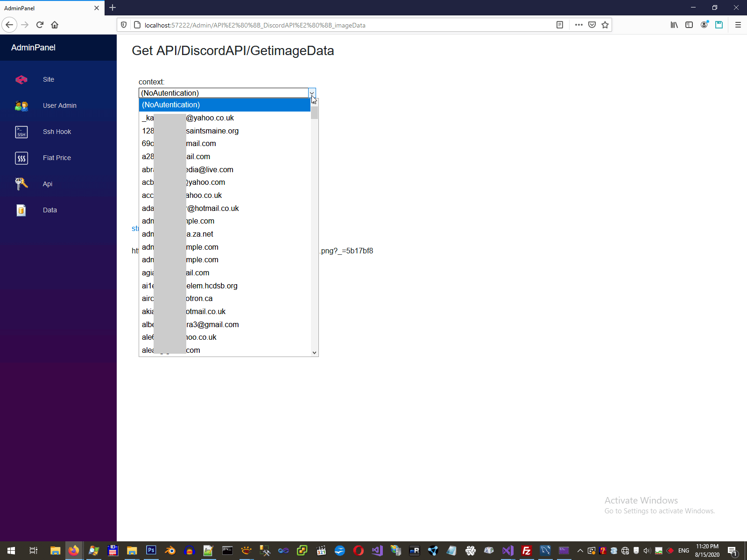Open the Fiat Price link
This screenshot has width=747, height=560.
pyautogui.click(x=57, y=158)
